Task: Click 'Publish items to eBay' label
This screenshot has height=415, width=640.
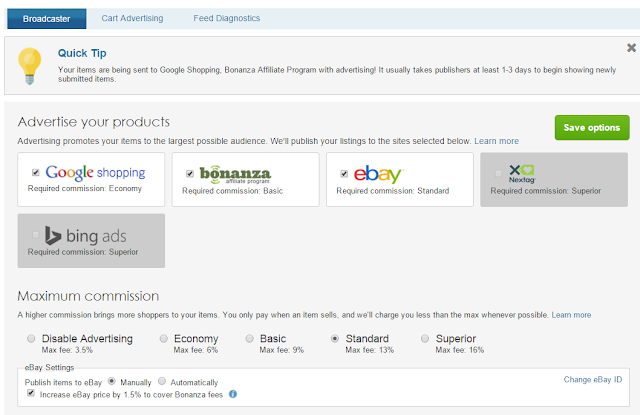Action: point(63,383)
